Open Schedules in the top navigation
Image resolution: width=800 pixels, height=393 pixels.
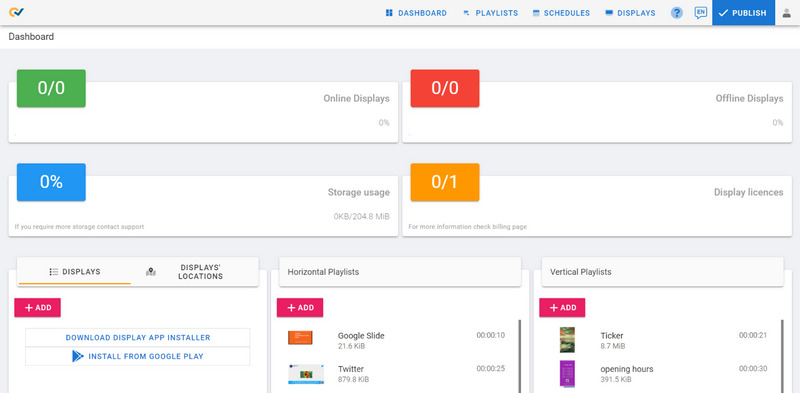click(561, 13)
